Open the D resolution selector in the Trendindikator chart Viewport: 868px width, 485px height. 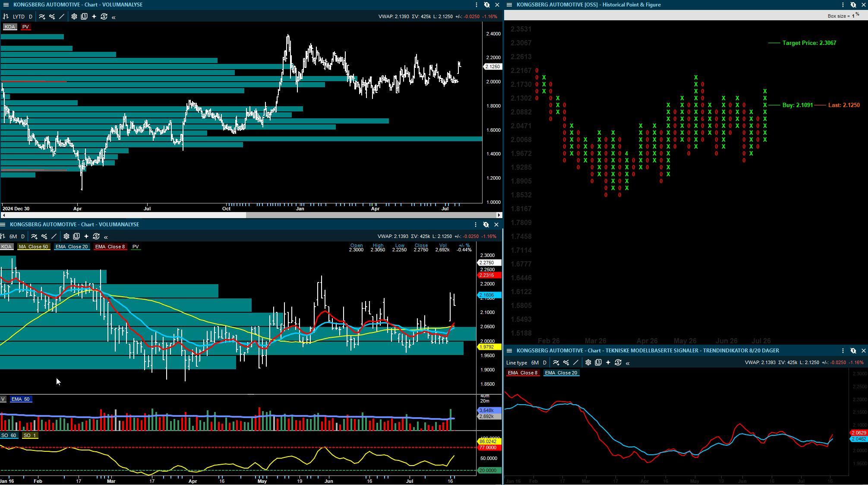[545, 363]
